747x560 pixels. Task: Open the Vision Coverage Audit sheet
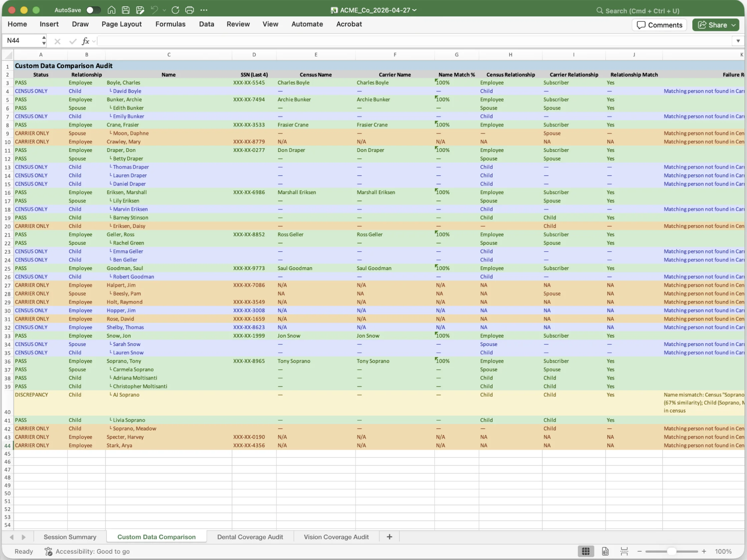(336, 537)
